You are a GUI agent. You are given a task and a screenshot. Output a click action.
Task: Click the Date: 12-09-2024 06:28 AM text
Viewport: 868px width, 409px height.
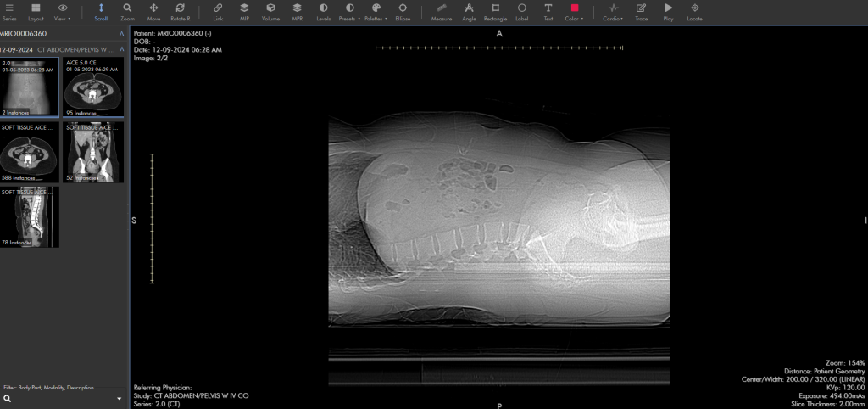(x=178, y=50)
